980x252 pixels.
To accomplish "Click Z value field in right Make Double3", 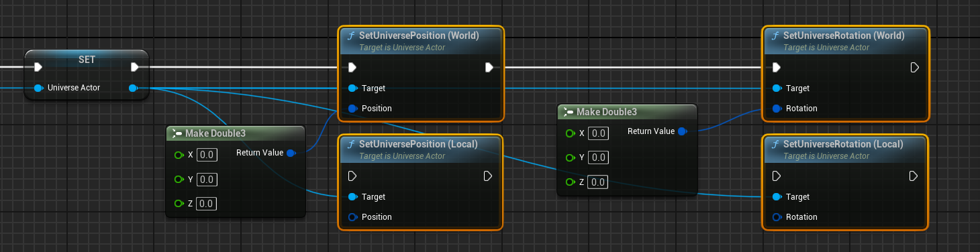I will [598, 182].
